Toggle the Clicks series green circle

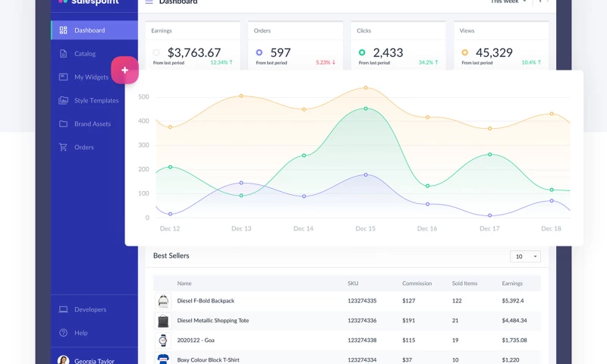tap(362, 53)
